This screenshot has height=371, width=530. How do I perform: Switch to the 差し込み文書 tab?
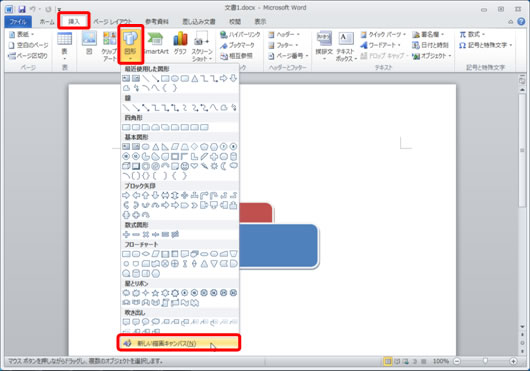(x=199, y=22)
